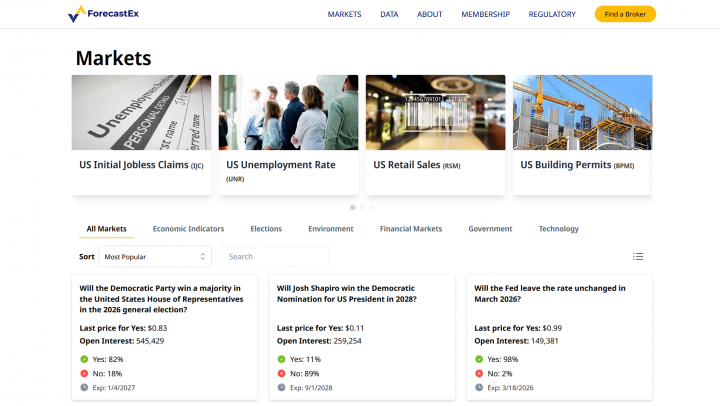Switch to list view icon
720x406 pixels.
pos(638,257)
